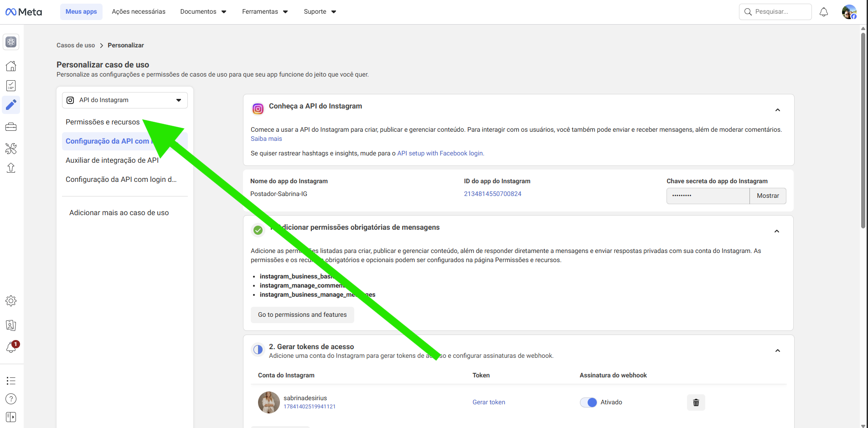Open the checklist icon in sidebar
This screenshot has width=868, height=428.
pyautogui.click(x=11, y=86)
